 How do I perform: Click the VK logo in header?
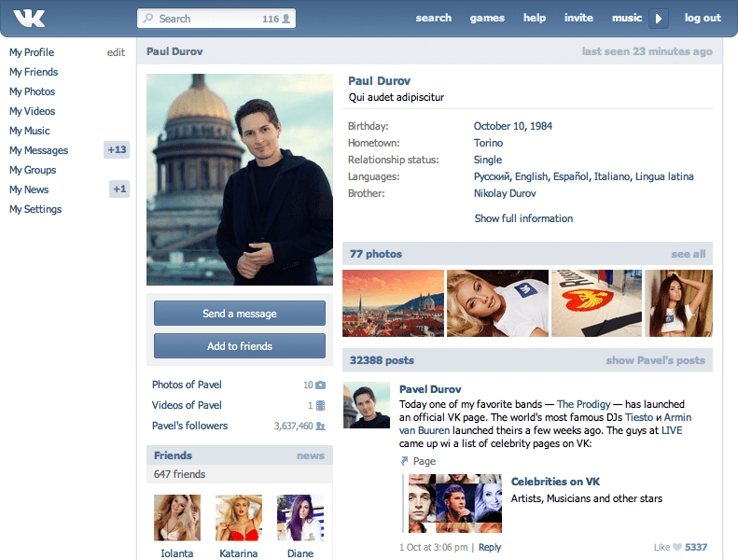tap(30, 18)
